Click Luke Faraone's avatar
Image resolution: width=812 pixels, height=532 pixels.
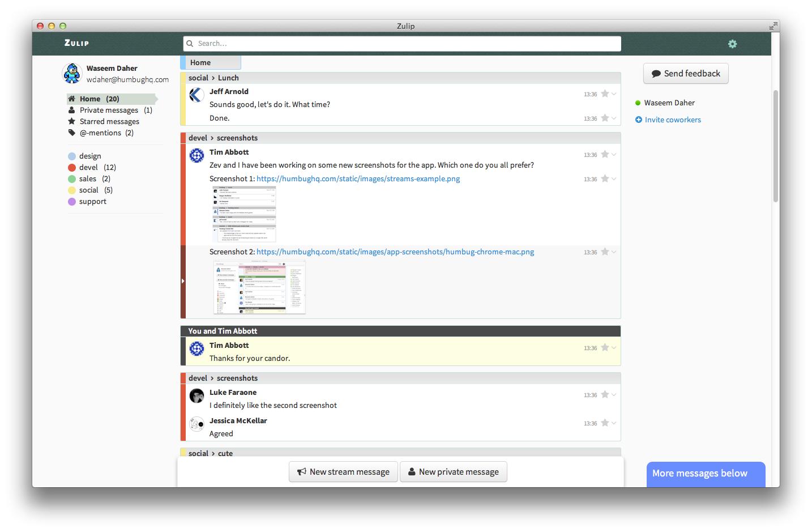click(x=196, y=396)
